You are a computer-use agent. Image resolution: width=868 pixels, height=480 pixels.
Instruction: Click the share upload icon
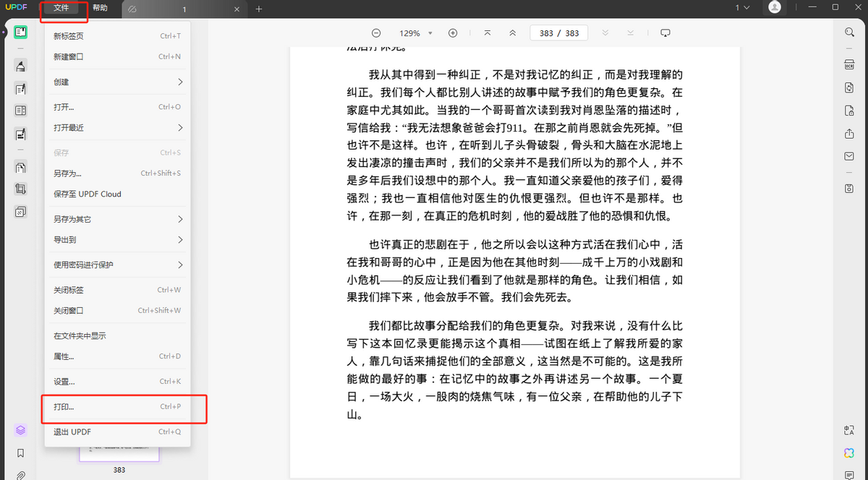click(849, 134)
